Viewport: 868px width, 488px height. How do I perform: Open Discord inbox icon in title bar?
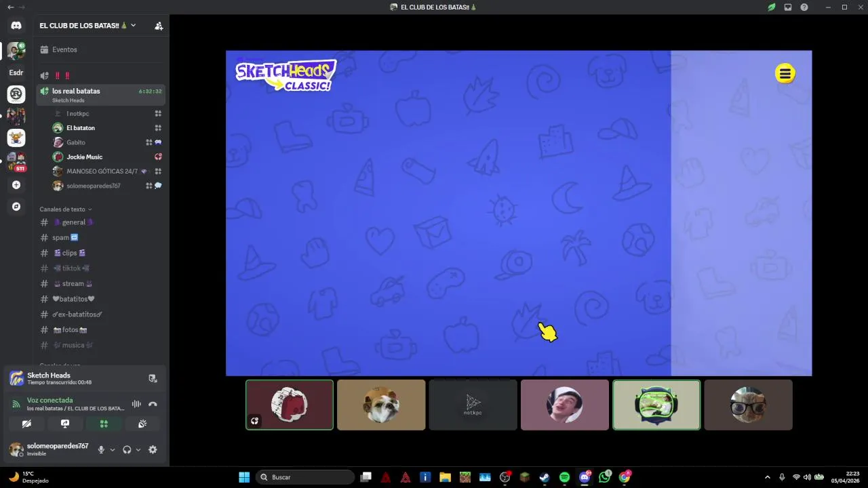(x=788, y=7)
